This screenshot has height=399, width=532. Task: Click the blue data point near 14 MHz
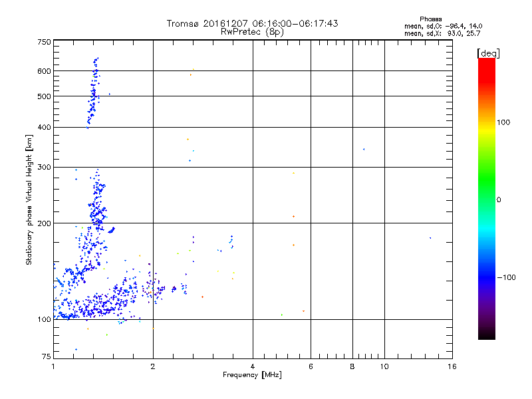pyautogui.click(x=430, y=238)
